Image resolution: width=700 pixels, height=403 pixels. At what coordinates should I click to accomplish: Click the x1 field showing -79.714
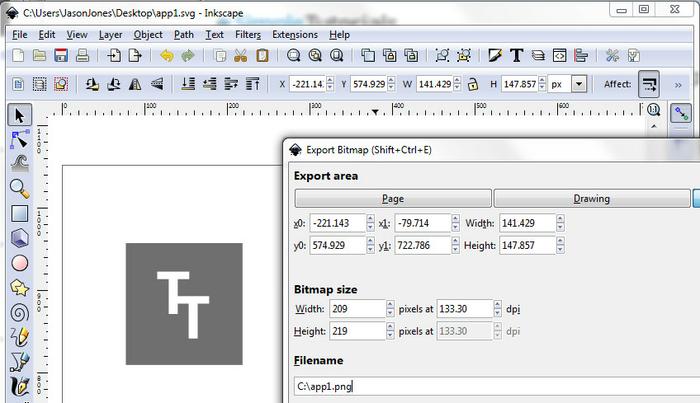pyautogui.click(x=422, y=223)
